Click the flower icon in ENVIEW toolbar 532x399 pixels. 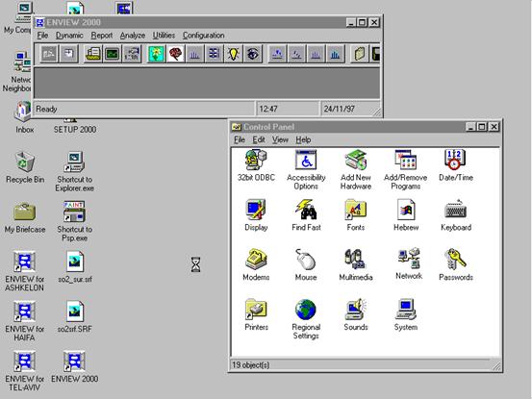pos(156,54)
